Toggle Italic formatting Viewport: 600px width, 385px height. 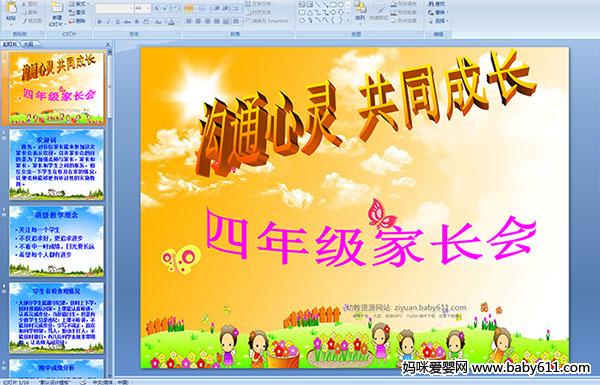[x=108, y=22]
